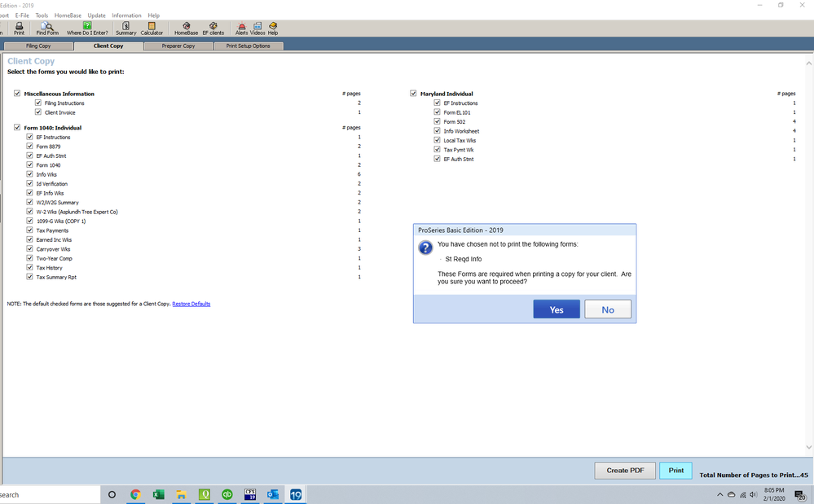View EF clients via toolbar icon
The image size is (814, 504).
213,28
